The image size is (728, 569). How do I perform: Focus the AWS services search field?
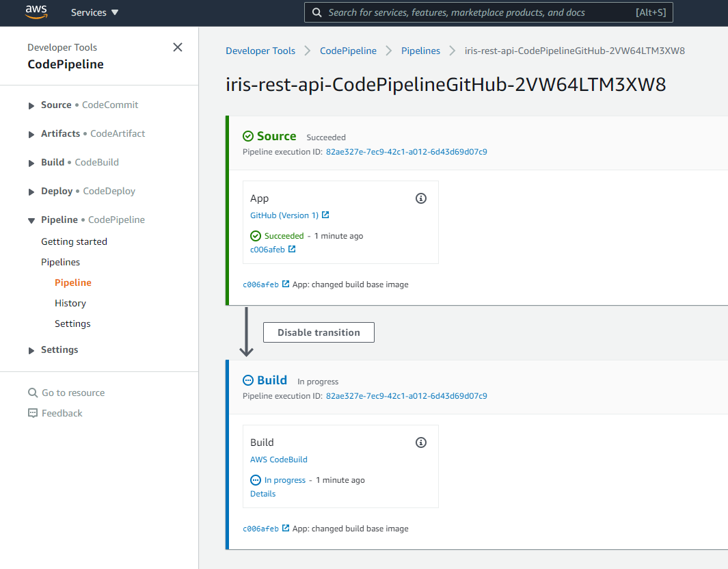[478, 12]
